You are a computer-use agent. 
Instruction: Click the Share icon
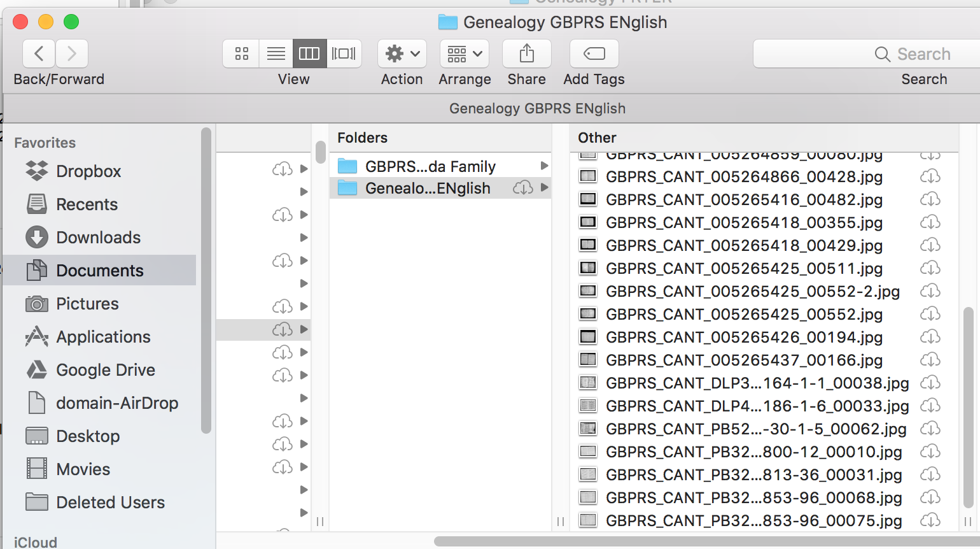click(x=526, y=53)
